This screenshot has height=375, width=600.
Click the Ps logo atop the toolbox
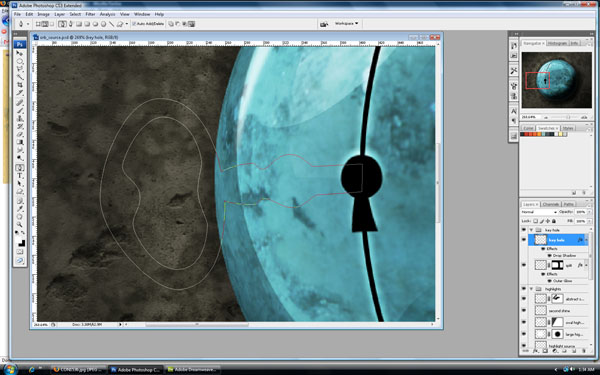click(x=20, y=44)
